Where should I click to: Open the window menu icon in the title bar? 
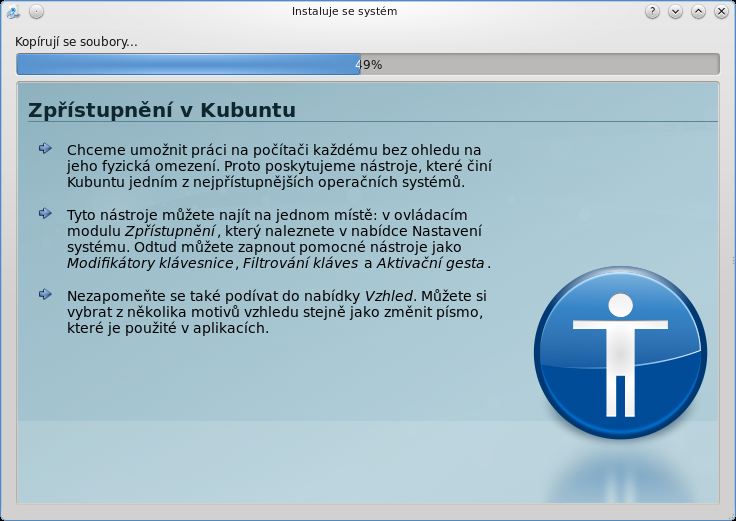[x=13, y=12]
